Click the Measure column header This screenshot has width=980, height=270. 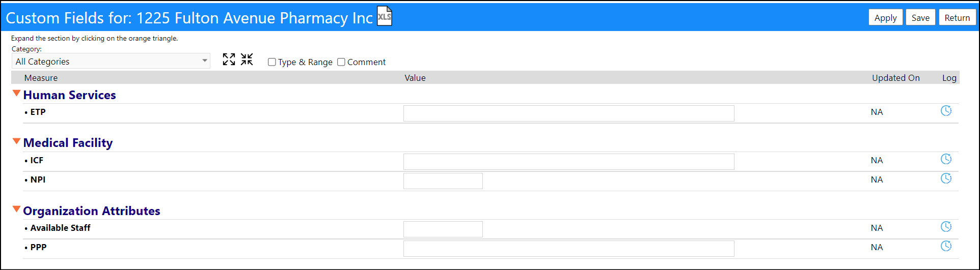point(41,78)
